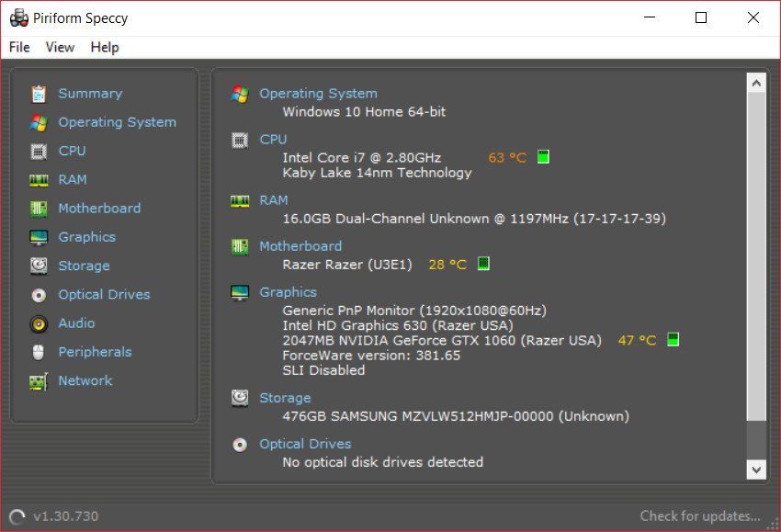Click the GPU temperature green indicator
The width and height of the screenshot is (781, 532).
[673, 339]
